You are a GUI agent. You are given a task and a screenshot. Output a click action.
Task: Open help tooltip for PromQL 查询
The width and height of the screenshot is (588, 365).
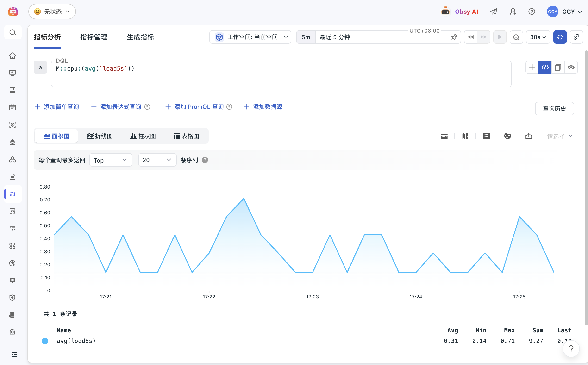[x=229, y=107]
